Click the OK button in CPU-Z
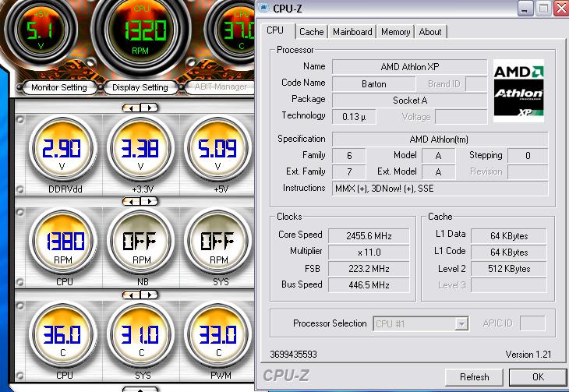The height and width of the screenshot is (392, 569). (538, 377)
